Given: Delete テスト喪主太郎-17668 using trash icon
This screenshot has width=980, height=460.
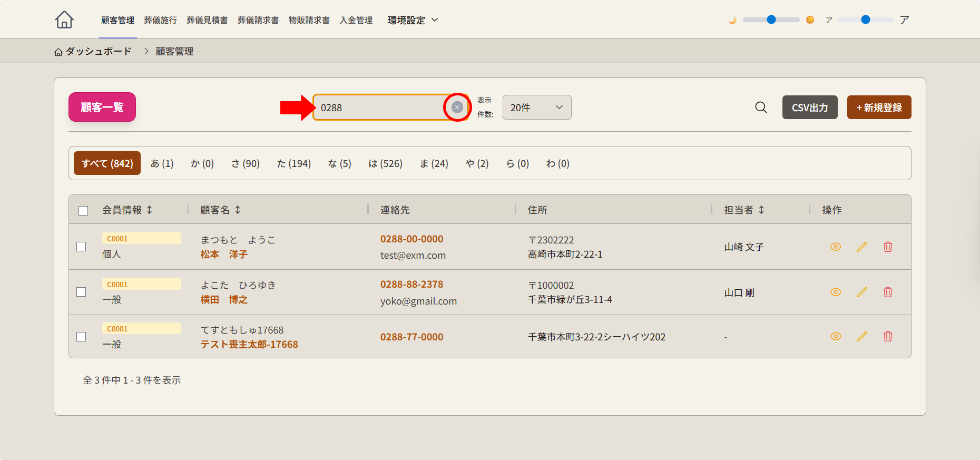Looking at the screenshot, I should [x=888, y=336].
